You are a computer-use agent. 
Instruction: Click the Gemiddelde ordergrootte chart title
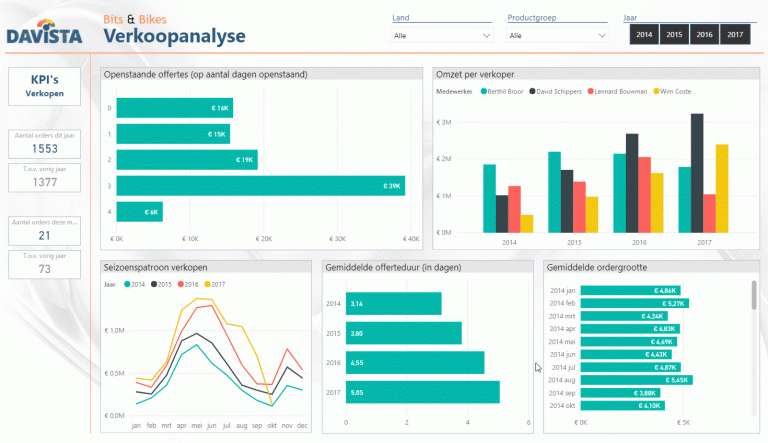pos(597,268)
